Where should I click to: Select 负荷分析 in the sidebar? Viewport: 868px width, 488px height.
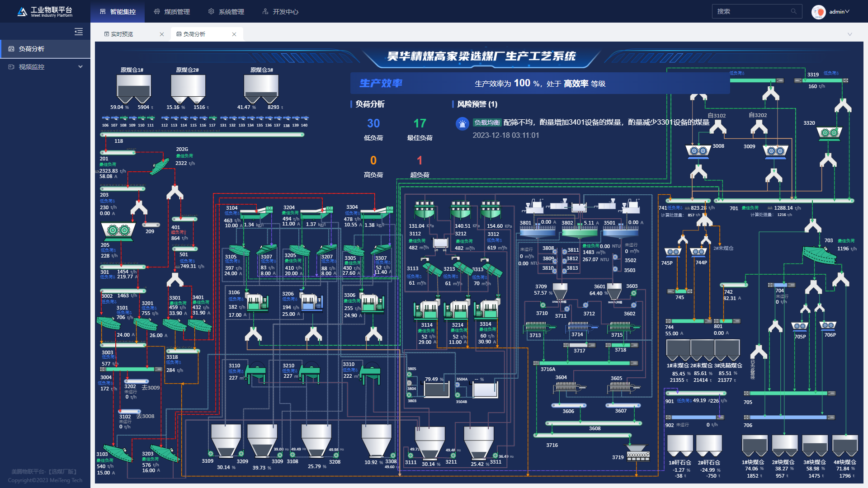[45, 49]
